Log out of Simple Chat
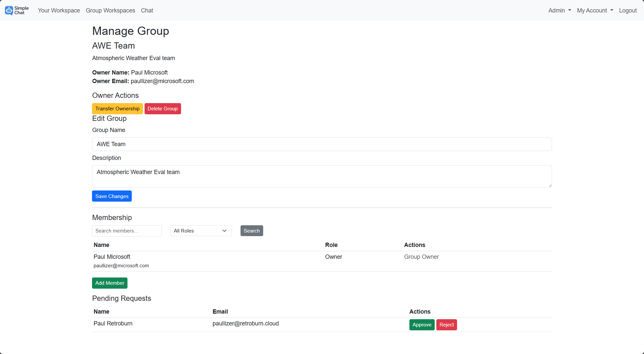 [628, 10]
